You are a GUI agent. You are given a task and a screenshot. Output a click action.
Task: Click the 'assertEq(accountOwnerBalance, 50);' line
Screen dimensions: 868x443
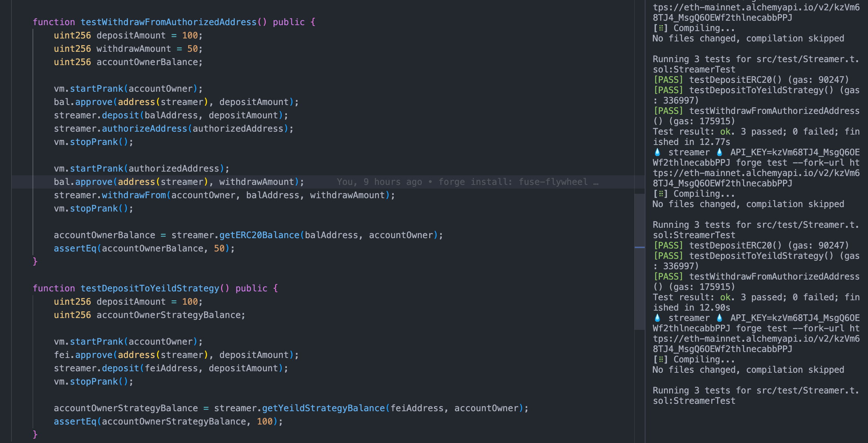coord(144,248)
